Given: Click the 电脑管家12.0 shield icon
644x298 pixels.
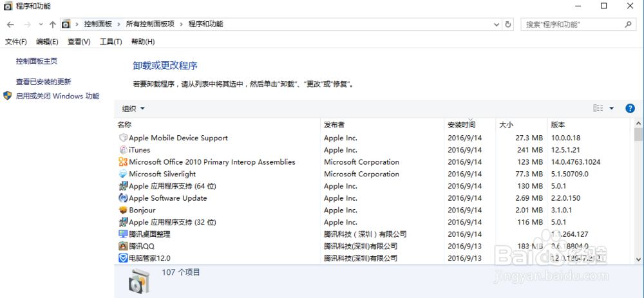Looking at the screenshot, I should coord(123,258).
